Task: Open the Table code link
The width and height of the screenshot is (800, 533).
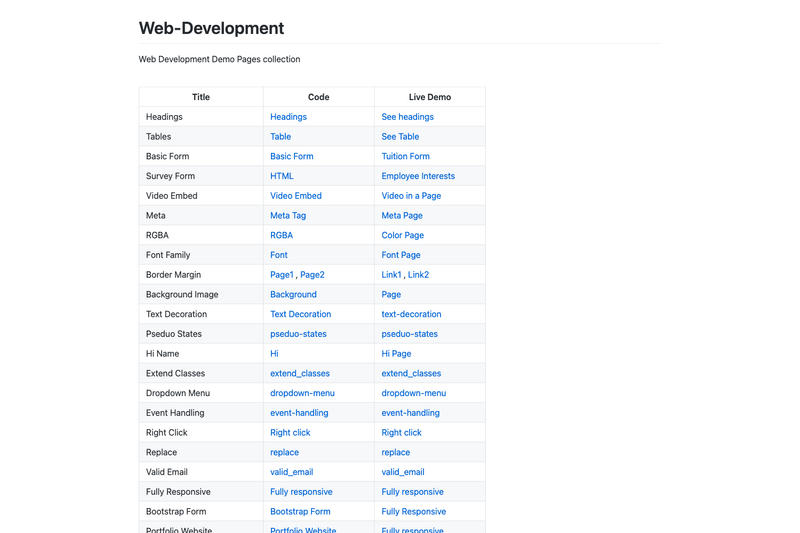Action: (280, 137)
